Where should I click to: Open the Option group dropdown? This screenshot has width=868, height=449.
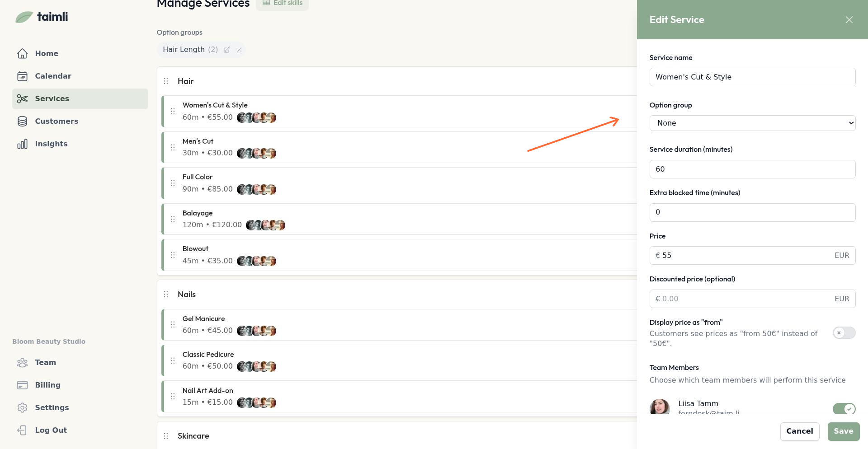point(752,123)
